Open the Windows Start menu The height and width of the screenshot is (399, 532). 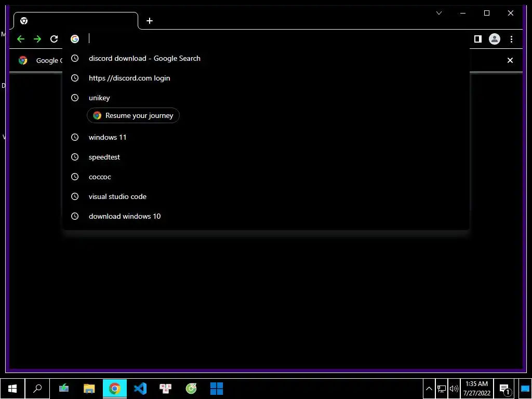pos(12,389)
